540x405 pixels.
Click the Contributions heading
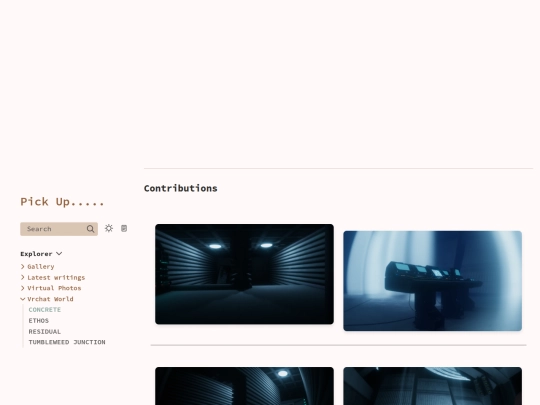[180, 188]
